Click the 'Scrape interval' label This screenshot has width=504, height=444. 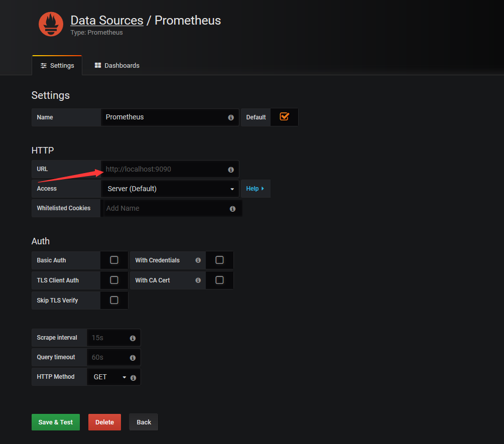[x=57, y=338]
